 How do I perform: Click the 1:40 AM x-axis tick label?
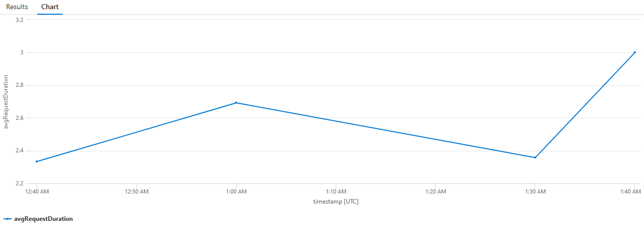point(634,191)
